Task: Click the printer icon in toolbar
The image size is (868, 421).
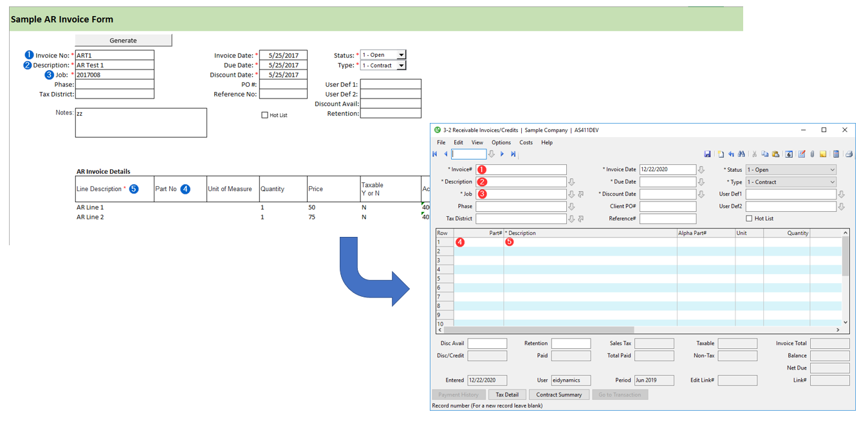Action: click(849, 154)
